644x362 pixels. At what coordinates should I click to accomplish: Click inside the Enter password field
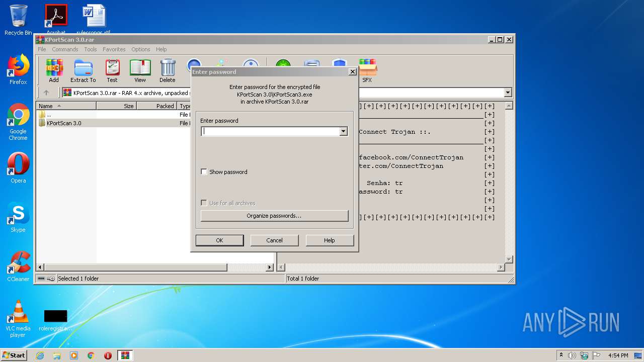click(x=271, y=132)
